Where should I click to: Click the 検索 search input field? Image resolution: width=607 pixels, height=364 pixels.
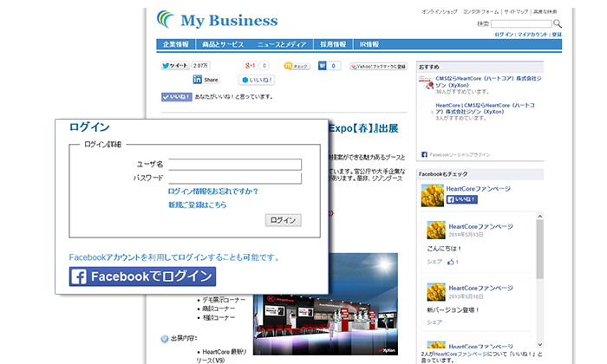(x=521, y=23)
